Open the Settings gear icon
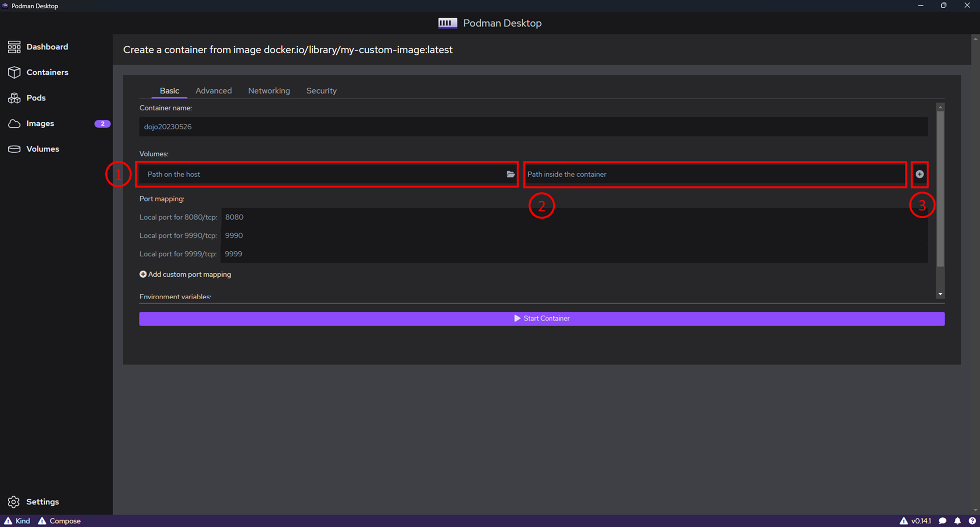Screen dimensions: 980x527 coord(14,502)
